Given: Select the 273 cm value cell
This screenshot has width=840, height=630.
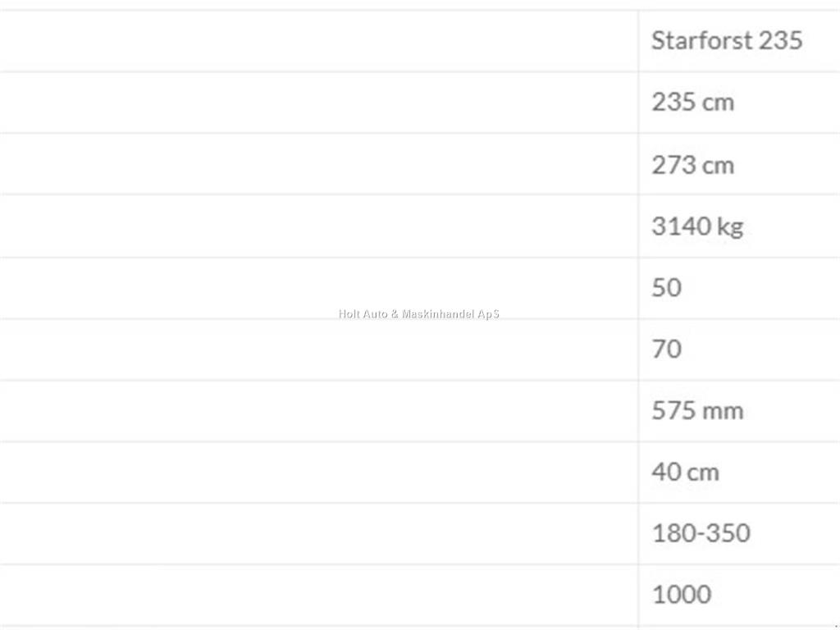Looking at the screenshot, I should [x=739, y=164].
